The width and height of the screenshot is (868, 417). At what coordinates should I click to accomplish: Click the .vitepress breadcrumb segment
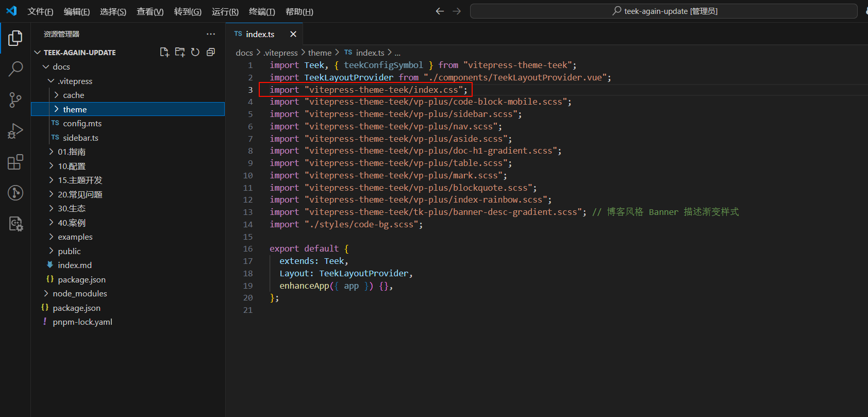pyautogui.click(x=281, y=53)
